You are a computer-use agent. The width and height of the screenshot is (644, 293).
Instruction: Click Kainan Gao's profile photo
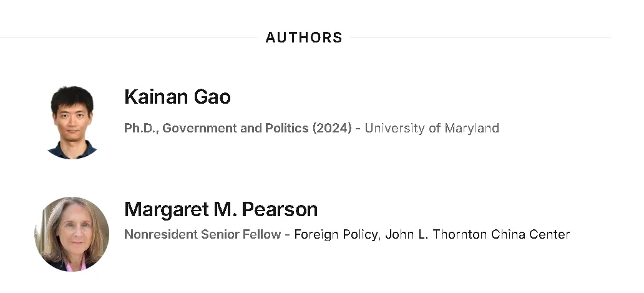point(72,122)
